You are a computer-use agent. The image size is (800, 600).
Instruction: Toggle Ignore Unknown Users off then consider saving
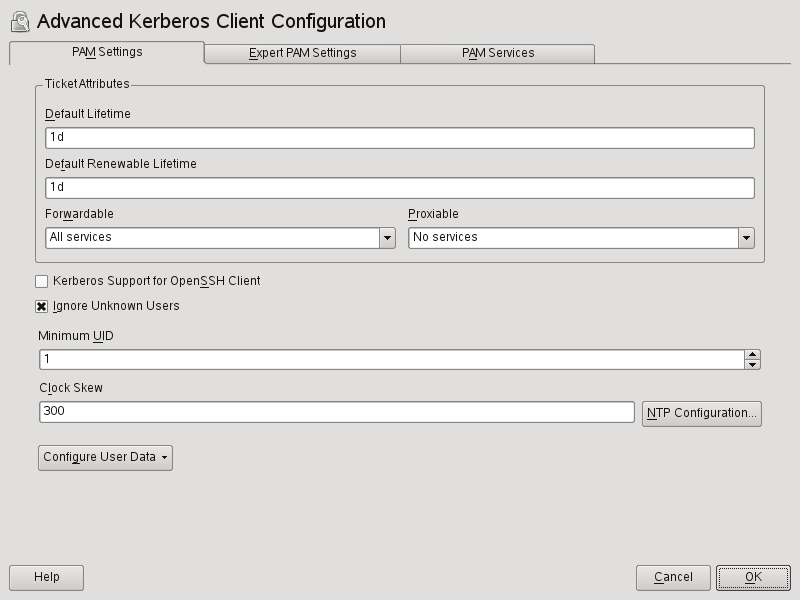pos(43,306)
